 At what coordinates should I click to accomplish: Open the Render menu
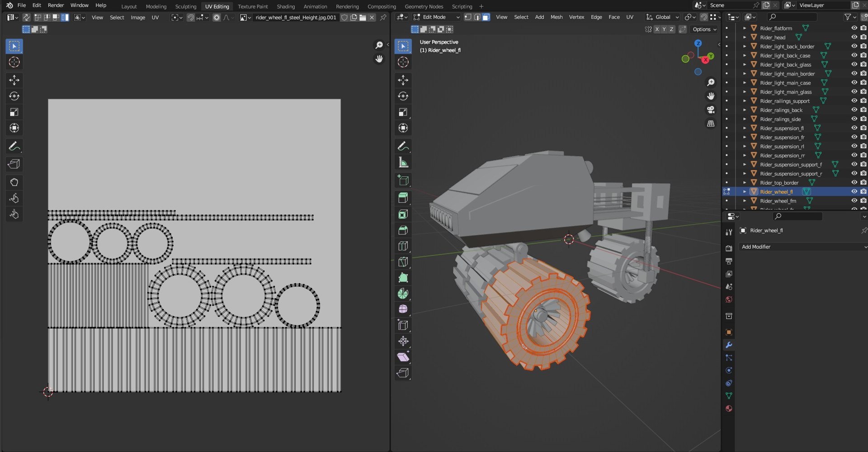click(56, 5)
